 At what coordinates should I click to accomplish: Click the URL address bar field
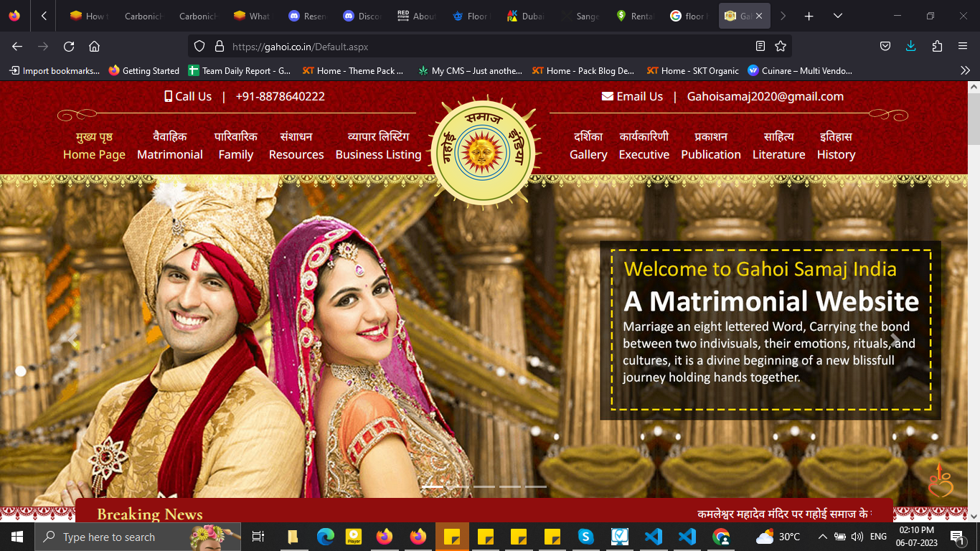pos(488,47)
